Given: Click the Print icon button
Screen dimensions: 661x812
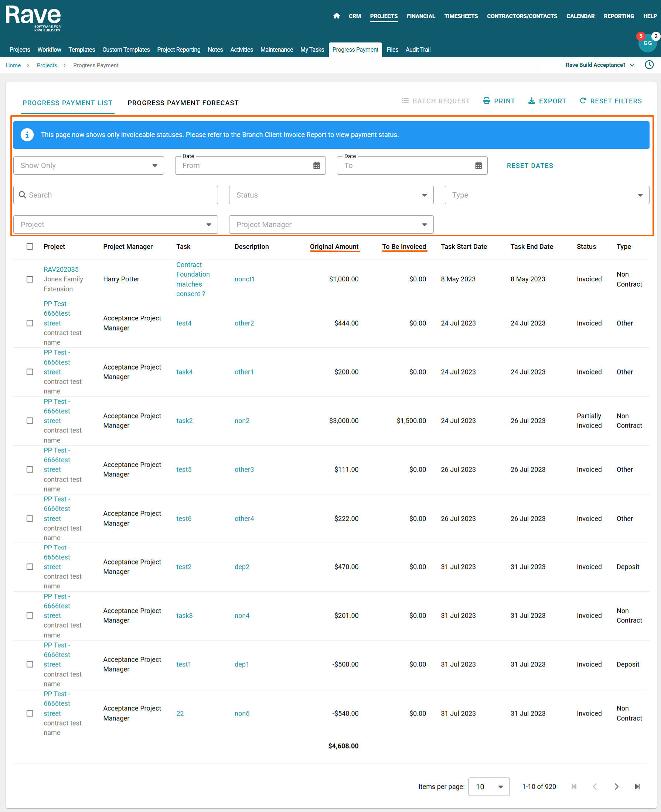Looking at the screenshot, I should click(486, 101).
